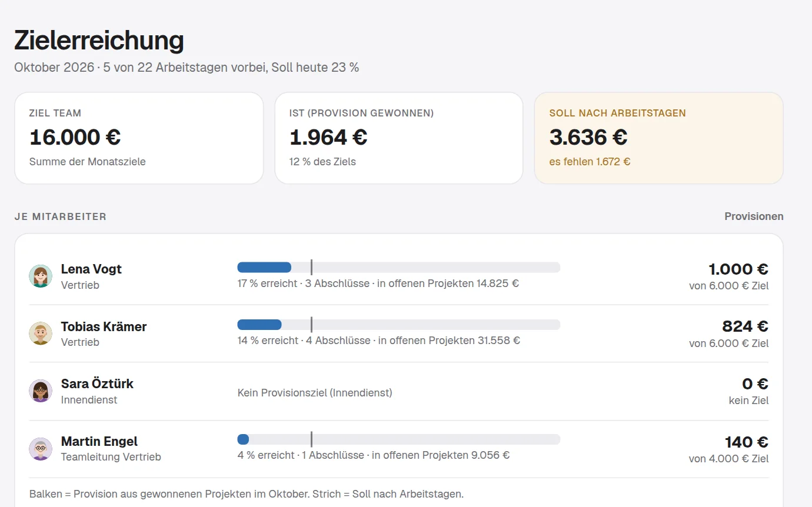The image size is (812, 507).
Task: Click Sara Öztürk's avatar
Action: click(41, 391)
